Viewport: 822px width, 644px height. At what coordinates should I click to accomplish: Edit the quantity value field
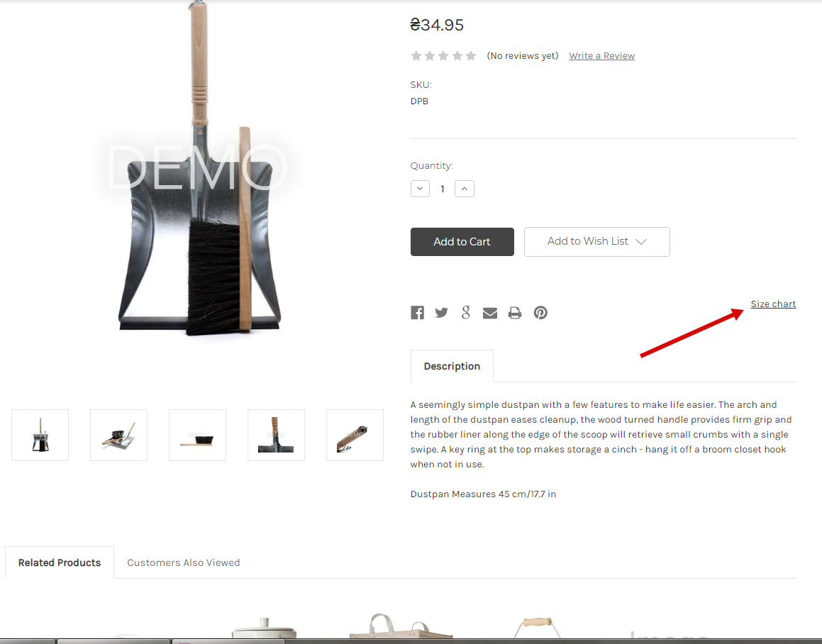coord(443,189)
